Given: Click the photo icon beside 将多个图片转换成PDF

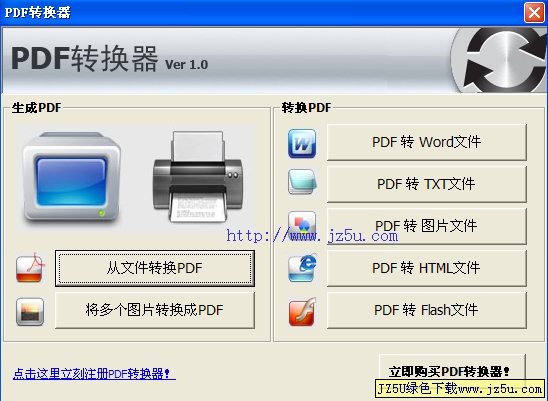Looking at the screenshot, I should [x=30, y=312].
